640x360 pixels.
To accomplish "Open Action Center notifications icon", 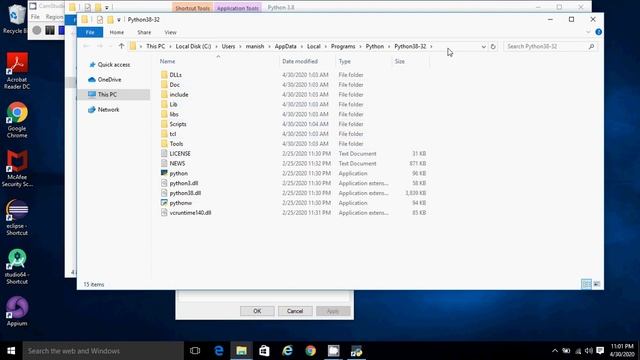I will click(600, 351).
